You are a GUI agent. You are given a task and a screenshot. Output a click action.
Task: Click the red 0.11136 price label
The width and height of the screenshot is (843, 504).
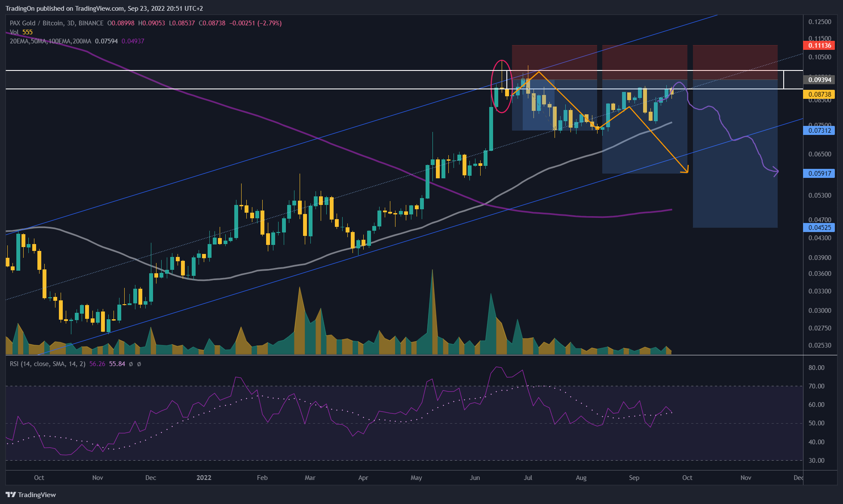[819, 45]
